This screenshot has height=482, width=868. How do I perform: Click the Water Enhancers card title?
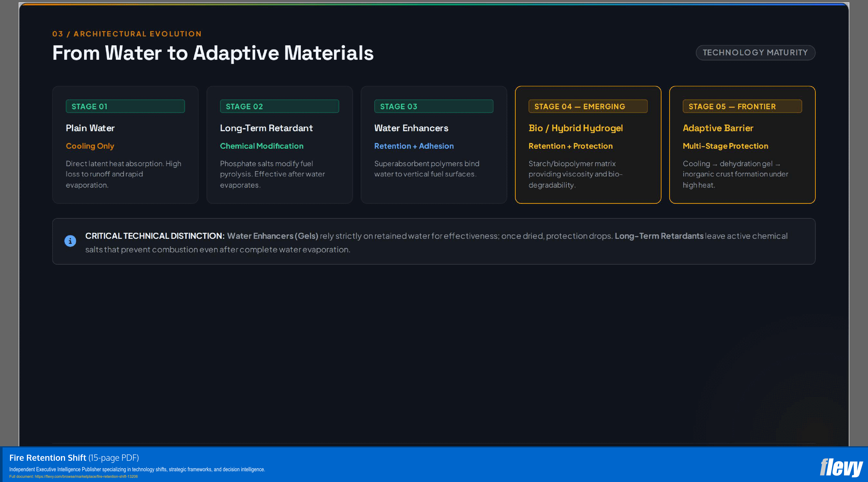click(411, 128)
